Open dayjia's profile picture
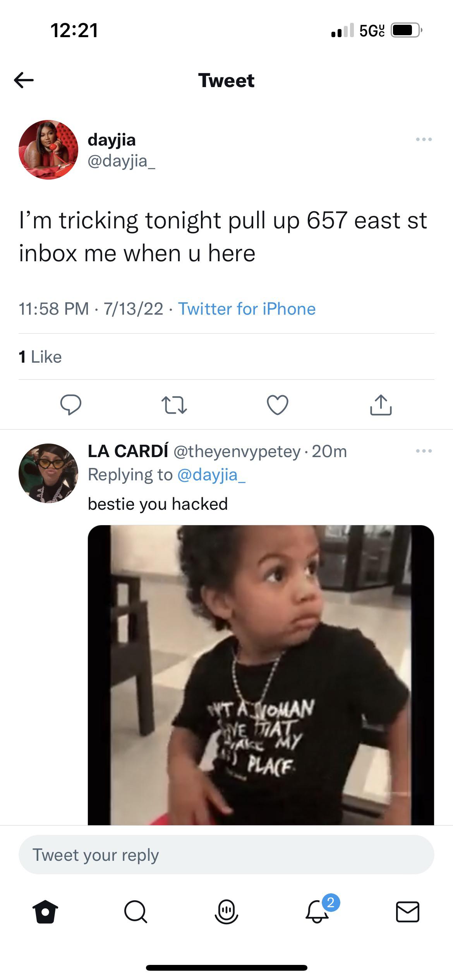453x980 pixels. [x=48, y=150]
